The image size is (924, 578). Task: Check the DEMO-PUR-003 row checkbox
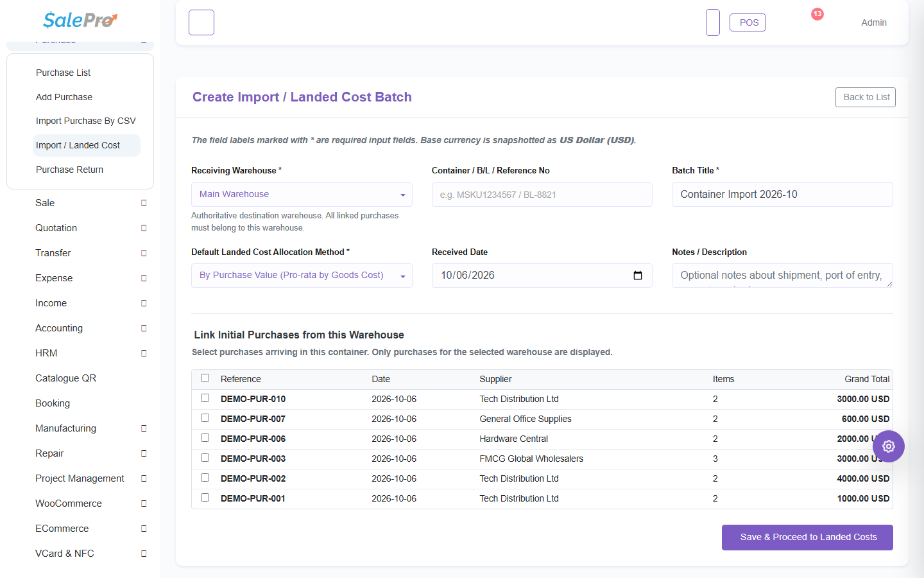point(205,458)
